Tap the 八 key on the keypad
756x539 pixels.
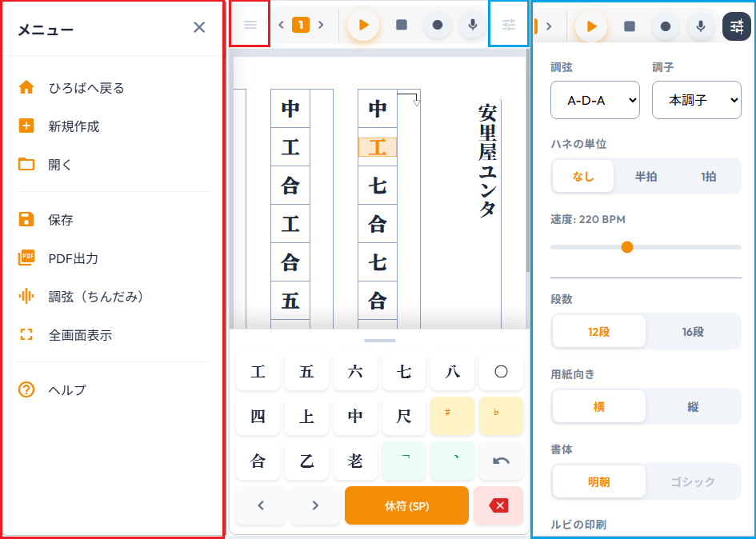point(453,371)
